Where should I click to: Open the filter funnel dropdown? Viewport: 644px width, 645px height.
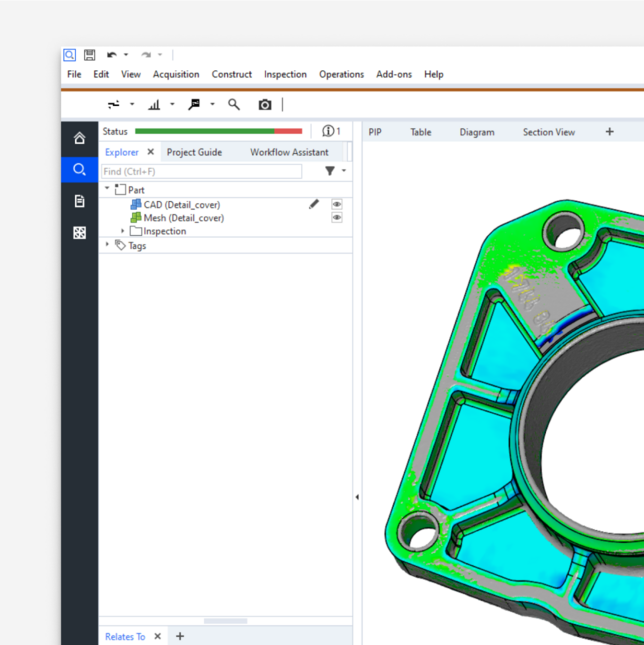[x=334, y=171]
